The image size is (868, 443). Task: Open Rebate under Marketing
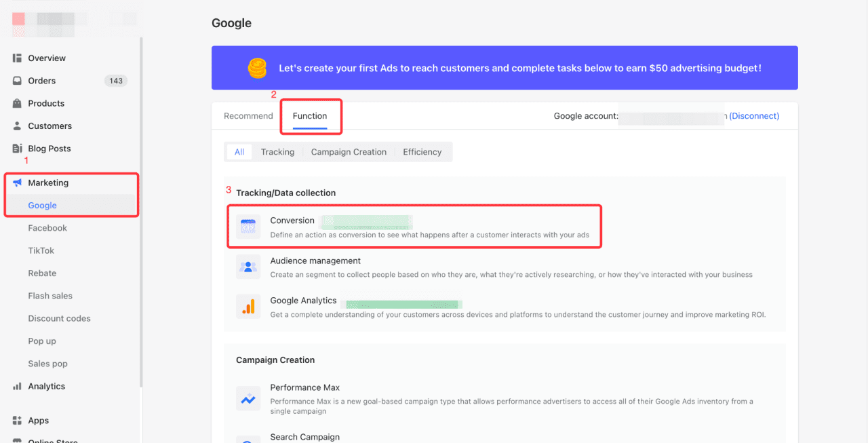pyautogui.click(x=42, y=273)
